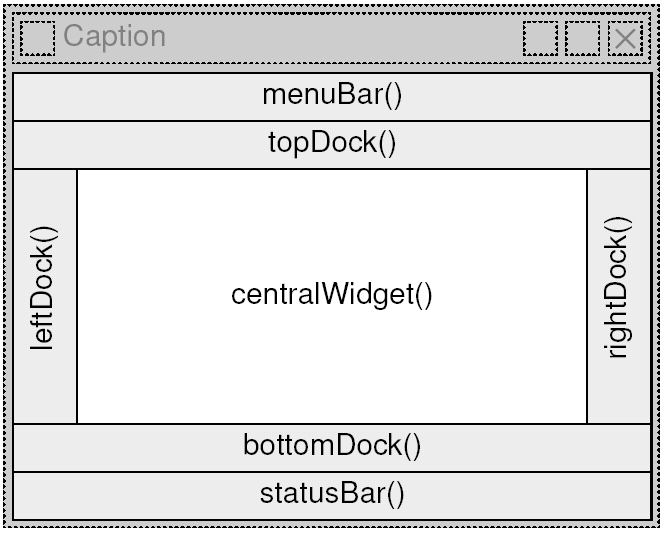Click the Caption title text
This screenshot has width=664, height=536.
point(114,37)
